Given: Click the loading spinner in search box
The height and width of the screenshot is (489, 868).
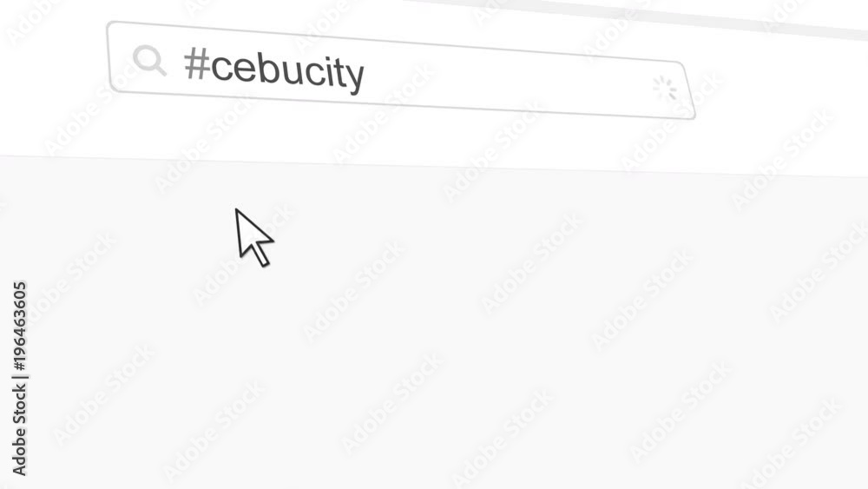Looking at the screenshot, I should click(x=664, y=88).
